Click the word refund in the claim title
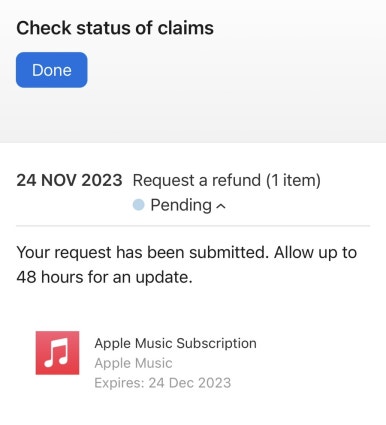Image resolution: width=386 pixels, height=425 pixels. (x=236, y=180)
